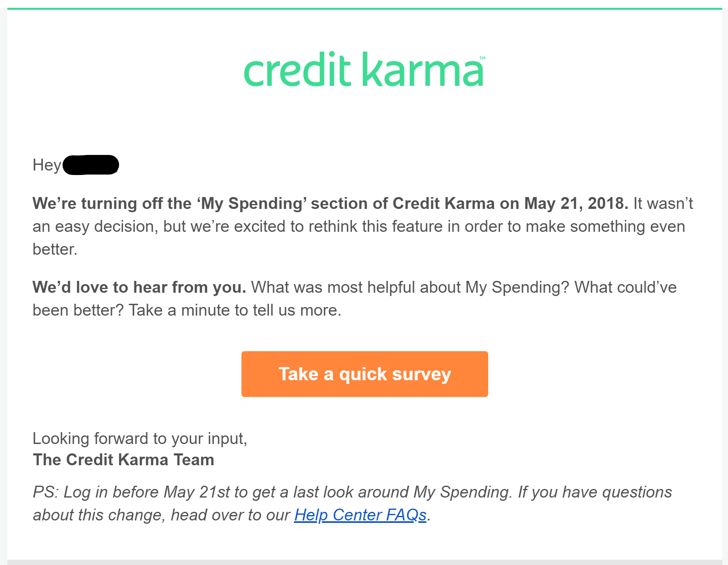Click the green line along the email's top
Image resolution: width=728 pixels, height=565 pixels.
[x=364, y=9]
